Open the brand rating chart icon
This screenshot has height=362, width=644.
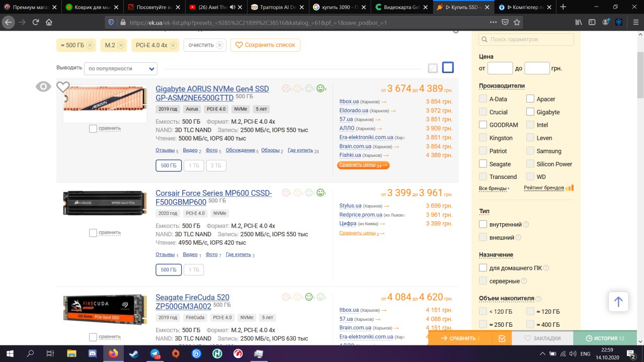(x=570, y=188)
